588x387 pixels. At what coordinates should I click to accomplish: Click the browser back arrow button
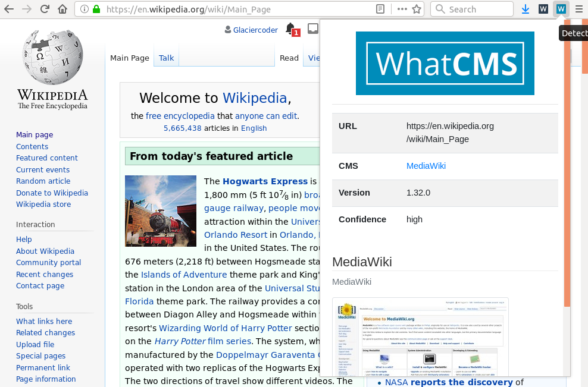(x=10, y=9)
